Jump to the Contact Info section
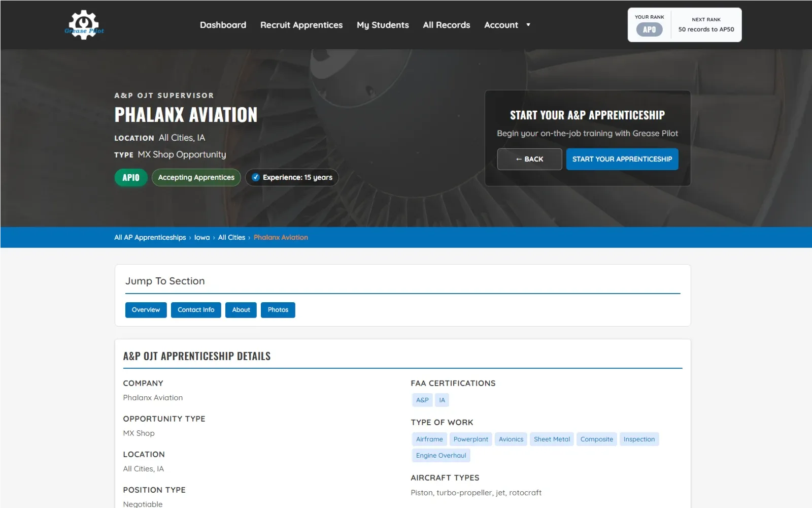Viewport: 812px width, 508px height. point(196,310)
